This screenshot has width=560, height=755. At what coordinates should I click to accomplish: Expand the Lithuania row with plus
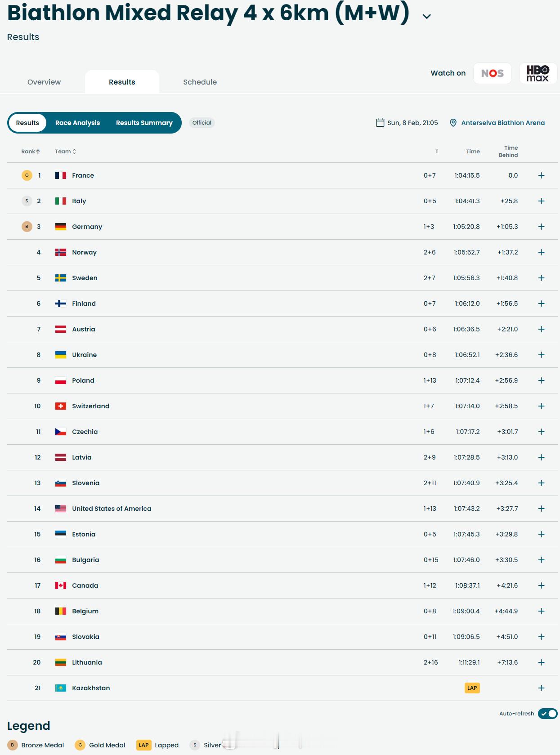point(541,662)
